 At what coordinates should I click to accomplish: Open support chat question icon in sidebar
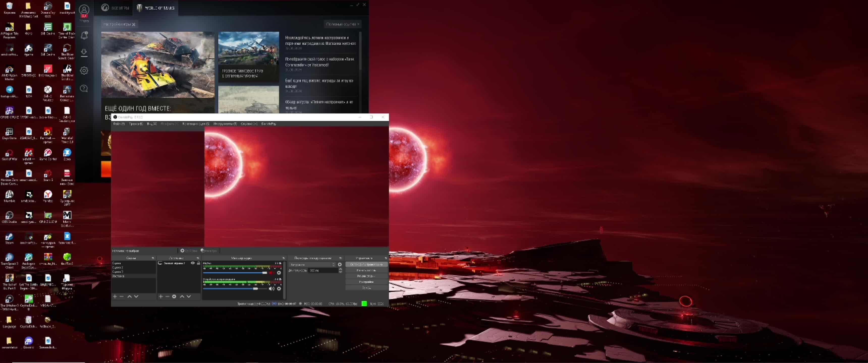tap(84, 88)
